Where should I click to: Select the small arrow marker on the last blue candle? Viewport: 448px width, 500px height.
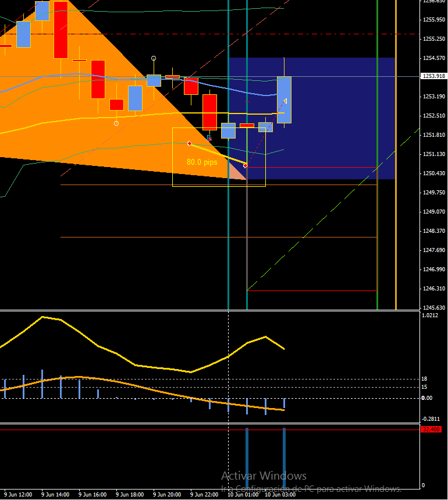(x=285, y=101)
